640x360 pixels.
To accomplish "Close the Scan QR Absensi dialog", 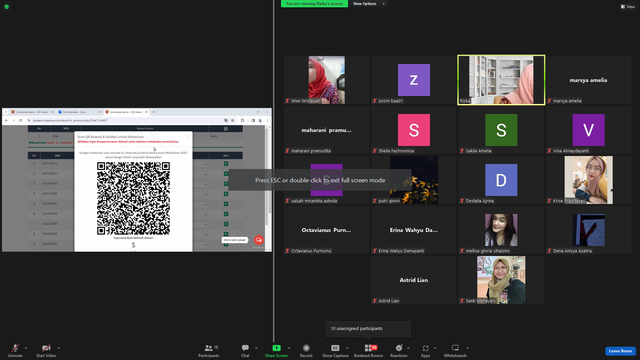I will tap(188, 136).
